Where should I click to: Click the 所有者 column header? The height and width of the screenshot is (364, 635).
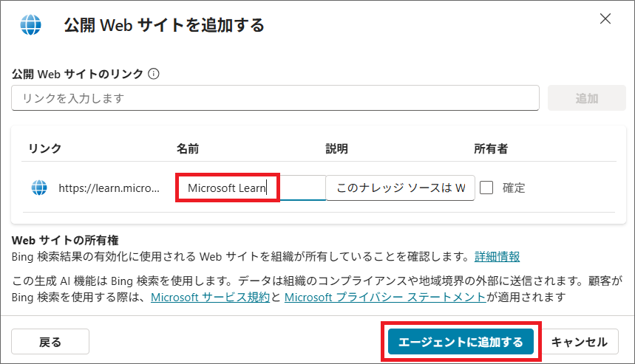[491, 148]
